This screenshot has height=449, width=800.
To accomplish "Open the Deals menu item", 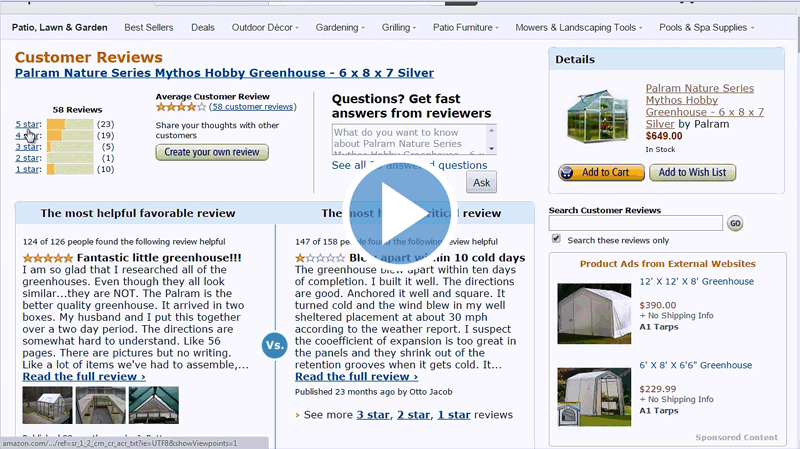I will point(203,27).
